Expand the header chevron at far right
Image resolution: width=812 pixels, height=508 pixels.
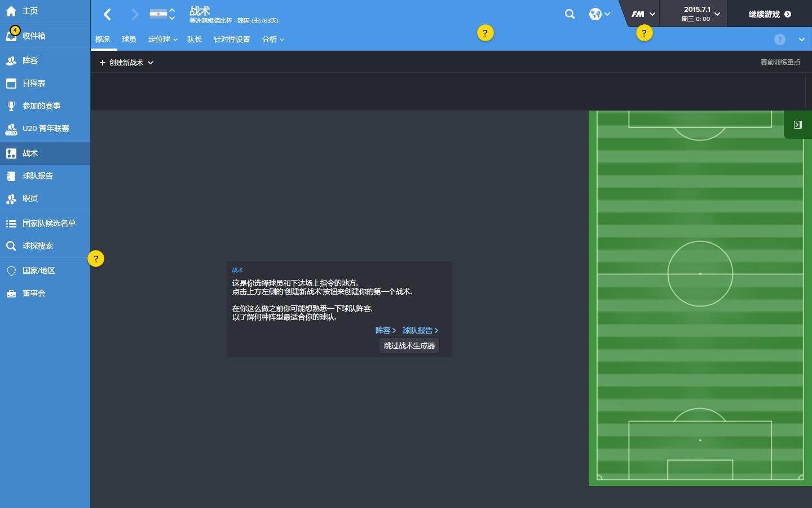802,40
